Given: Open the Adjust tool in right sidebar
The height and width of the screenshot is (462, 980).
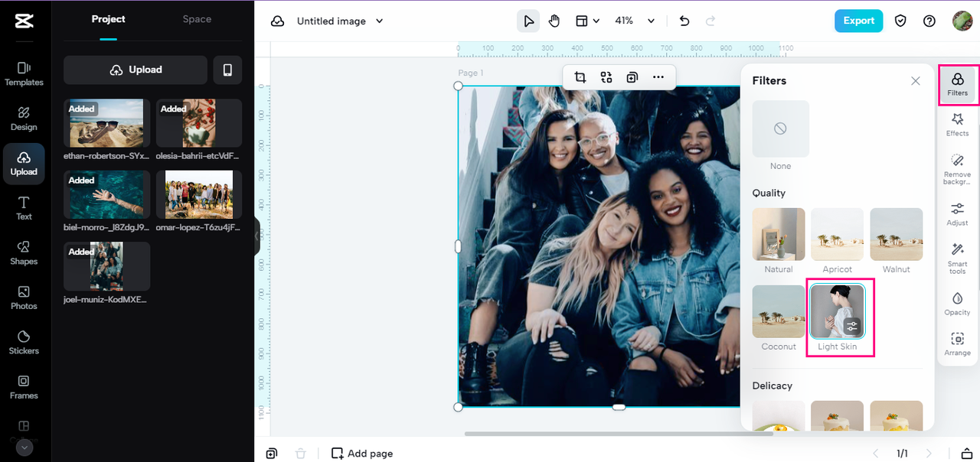Looking at the screenshot, I should coord(958,214).
